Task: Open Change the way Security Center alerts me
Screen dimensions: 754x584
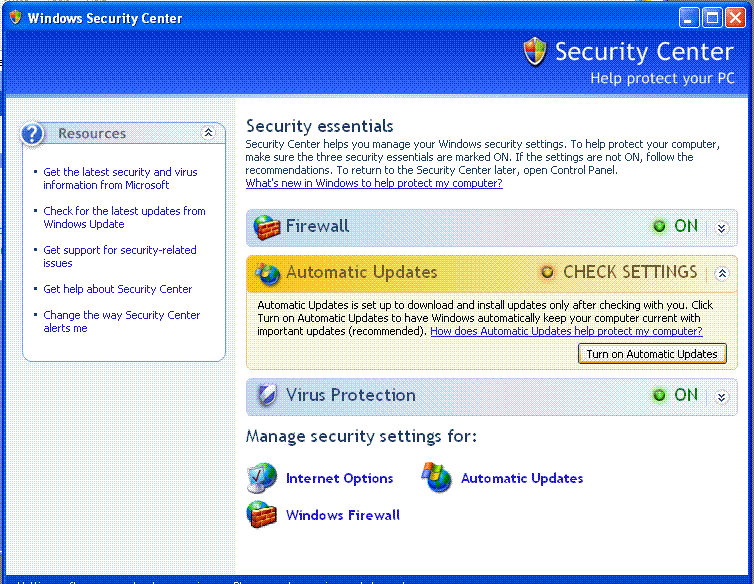Action: [x=122, y=321]
